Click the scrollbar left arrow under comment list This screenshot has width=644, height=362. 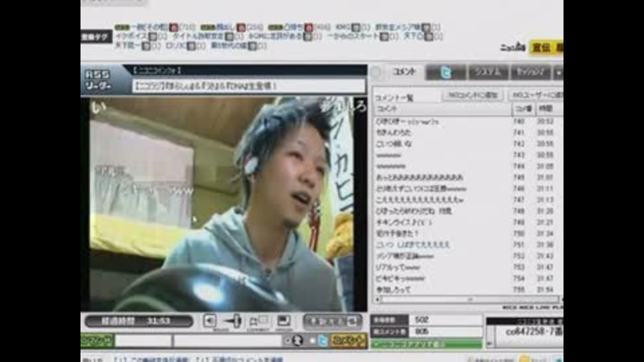point(378,300)
